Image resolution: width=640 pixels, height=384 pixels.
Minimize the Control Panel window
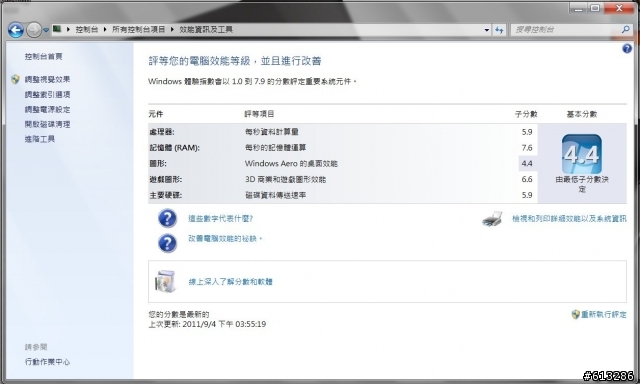(578, 8)
